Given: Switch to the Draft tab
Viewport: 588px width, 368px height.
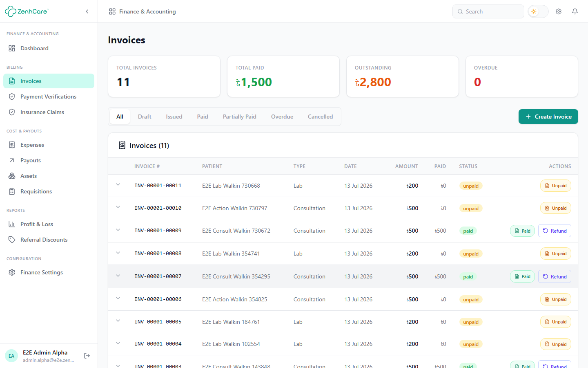Looking at the screenshot, I should (145, 117).
